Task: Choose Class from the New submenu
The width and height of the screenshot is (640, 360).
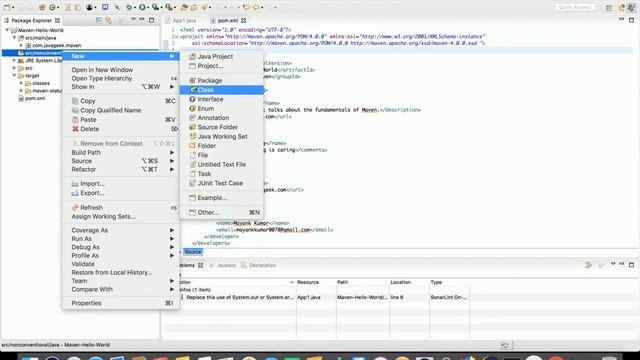Action: point(222,90)
